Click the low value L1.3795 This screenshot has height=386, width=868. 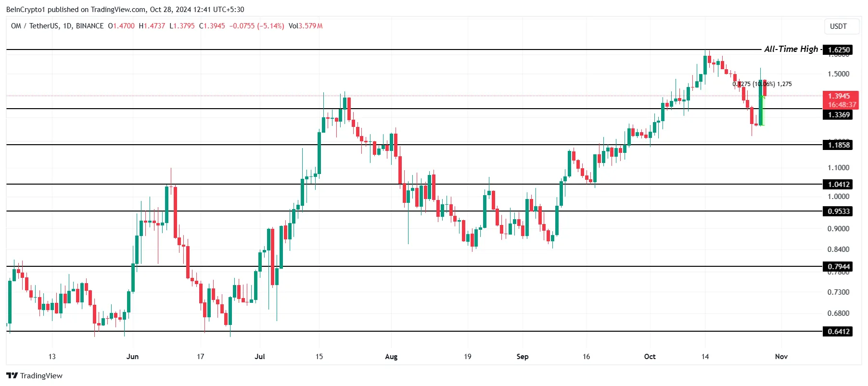click(182, 26)
